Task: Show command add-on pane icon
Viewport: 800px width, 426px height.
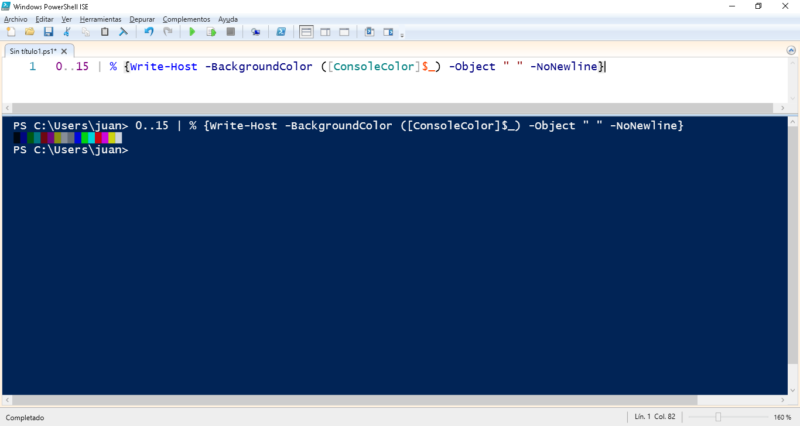Action: 388,32
